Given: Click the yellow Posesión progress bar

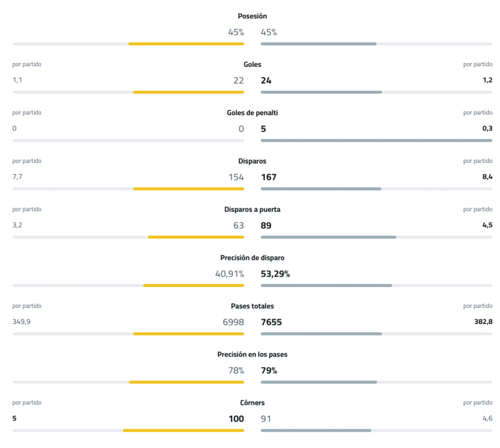Looking at the screenshot, I should click(186, 44).
